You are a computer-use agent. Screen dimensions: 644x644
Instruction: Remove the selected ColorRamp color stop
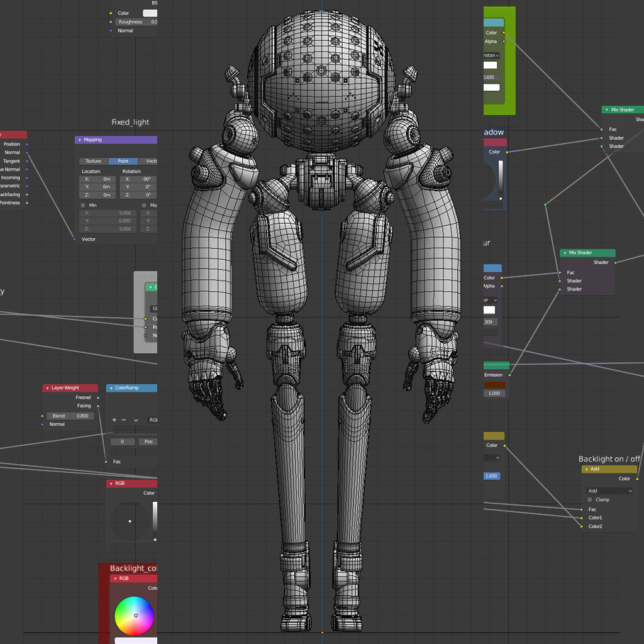[123, 420]
